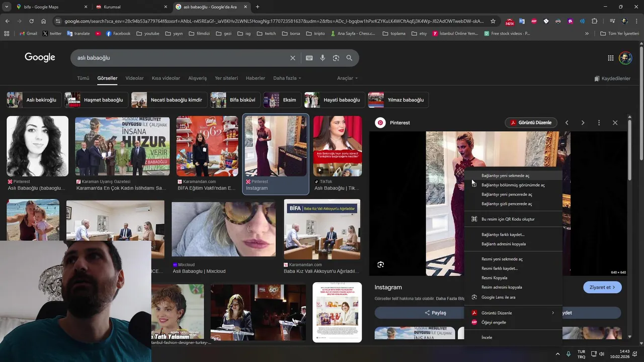This screenshot has width=644, height=362.
Task: Expand hidden bookmarks chevron
Action: coord(587,34)
